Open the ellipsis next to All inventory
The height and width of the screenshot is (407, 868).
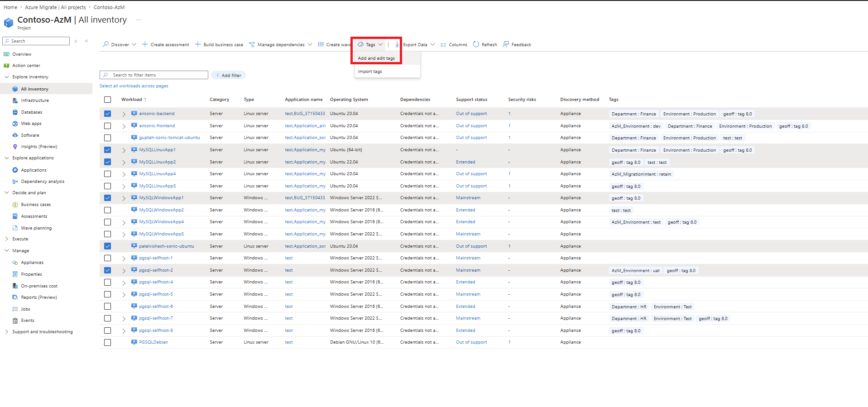(139, 20)
